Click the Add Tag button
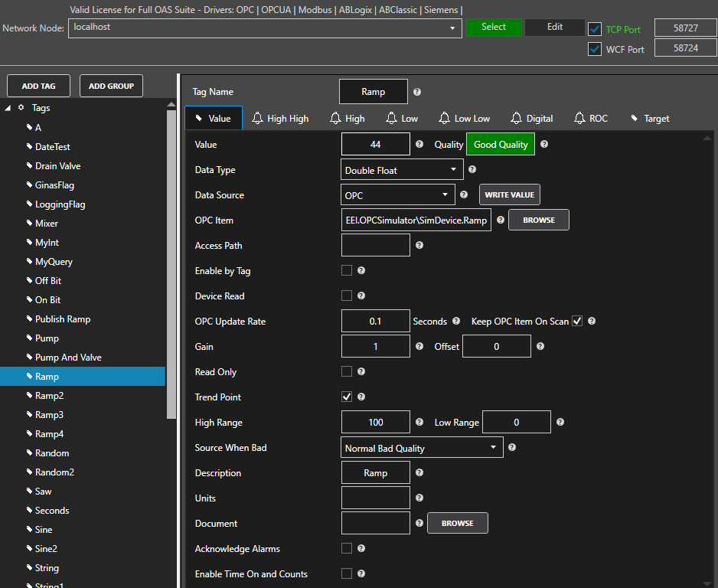The image size is (718, 588). coord(38,86)
